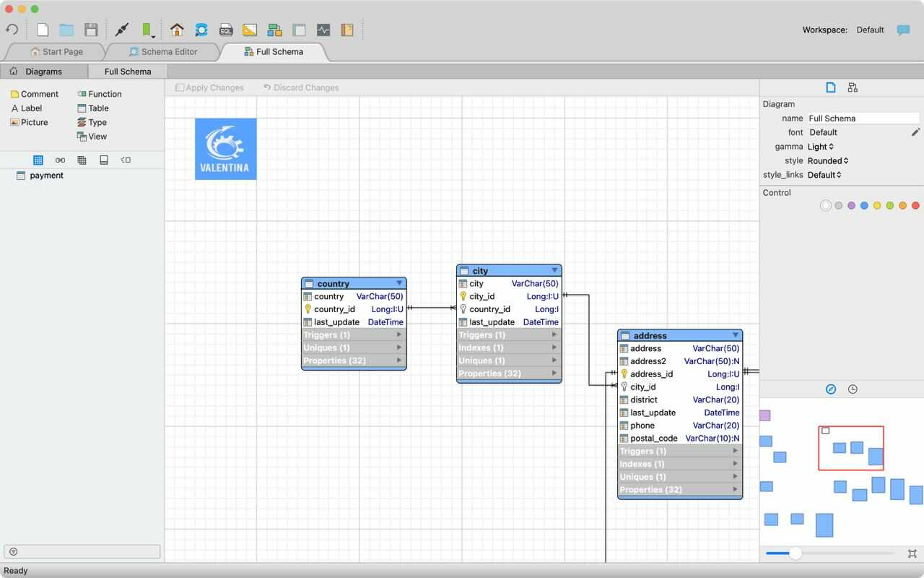
Task: Click the Discard Changes button
Action: 300,88
